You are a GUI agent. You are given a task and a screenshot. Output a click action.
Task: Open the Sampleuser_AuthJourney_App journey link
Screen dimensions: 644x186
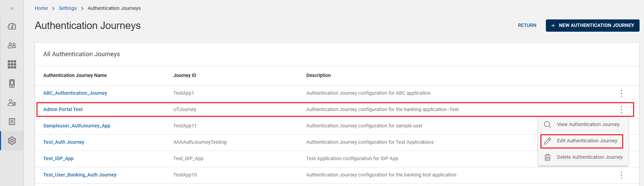point(77,126)
